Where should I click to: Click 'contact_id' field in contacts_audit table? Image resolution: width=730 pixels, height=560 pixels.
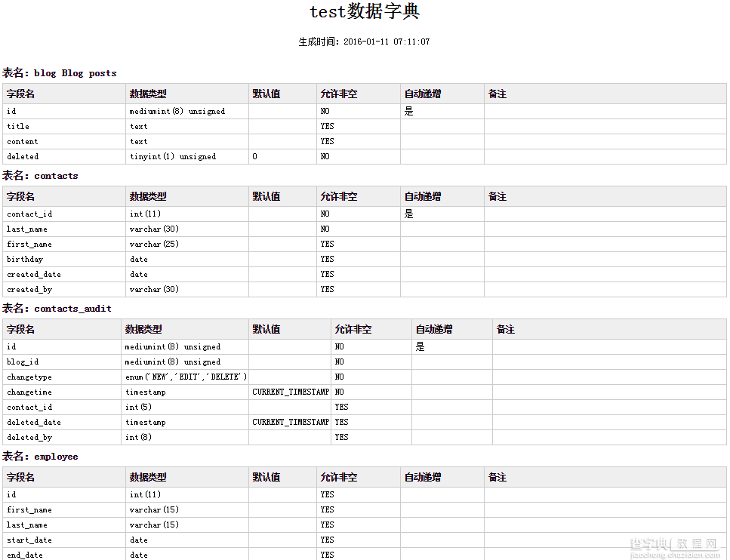click(62, 408)
